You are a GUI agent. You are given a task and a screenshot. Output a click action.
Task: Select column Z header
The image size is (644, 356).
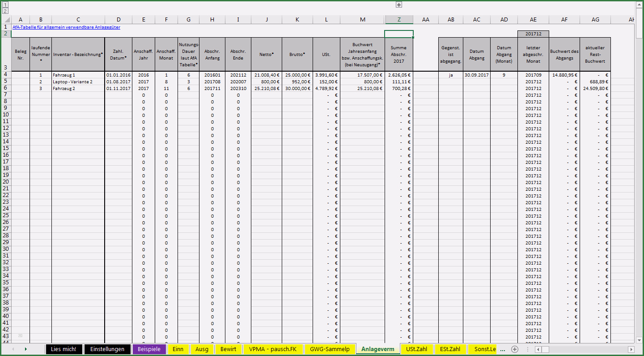coord(398,19)
